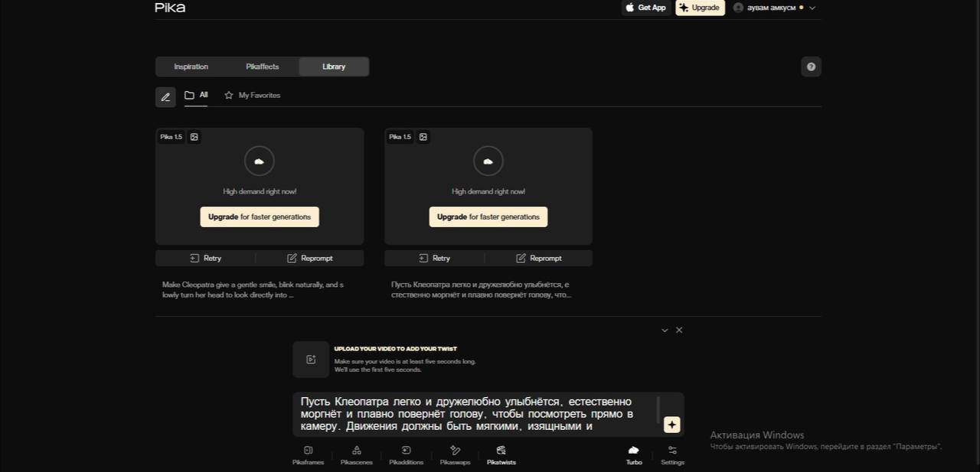
Task: Click the image icon on first Pika 1.5 card
Action: pyautogui.click(x=194, y=137)
